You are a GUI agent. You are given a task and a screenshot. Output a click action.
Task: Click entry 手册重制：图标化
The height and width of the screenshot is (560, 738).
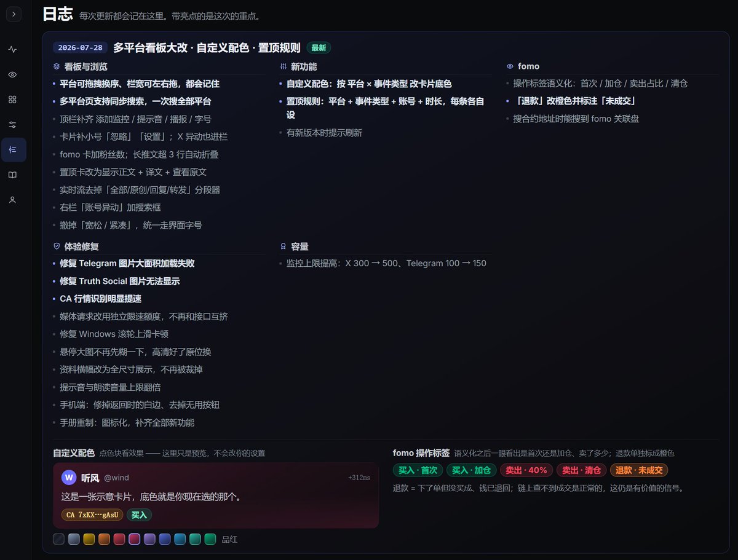127,423
